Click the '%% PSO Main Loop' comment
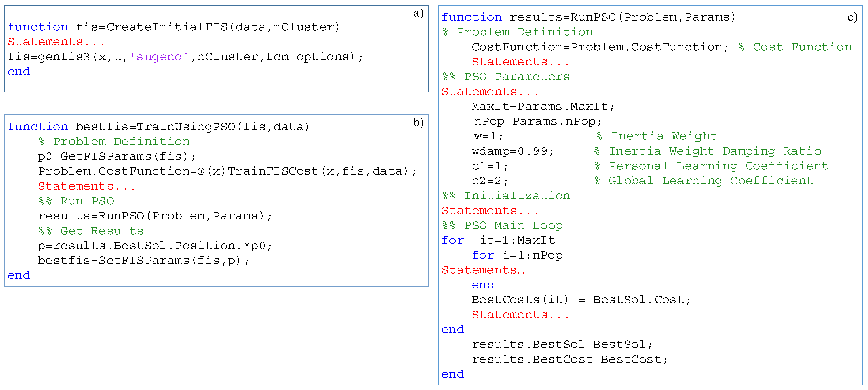Viewport: 868px width, 390px height. [502, 225]
